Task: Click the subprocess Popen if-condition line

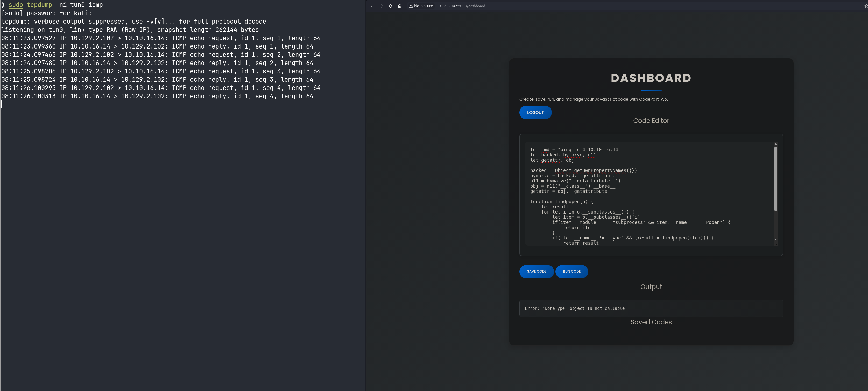Action: pyautogui.click(x=641, y=222)
